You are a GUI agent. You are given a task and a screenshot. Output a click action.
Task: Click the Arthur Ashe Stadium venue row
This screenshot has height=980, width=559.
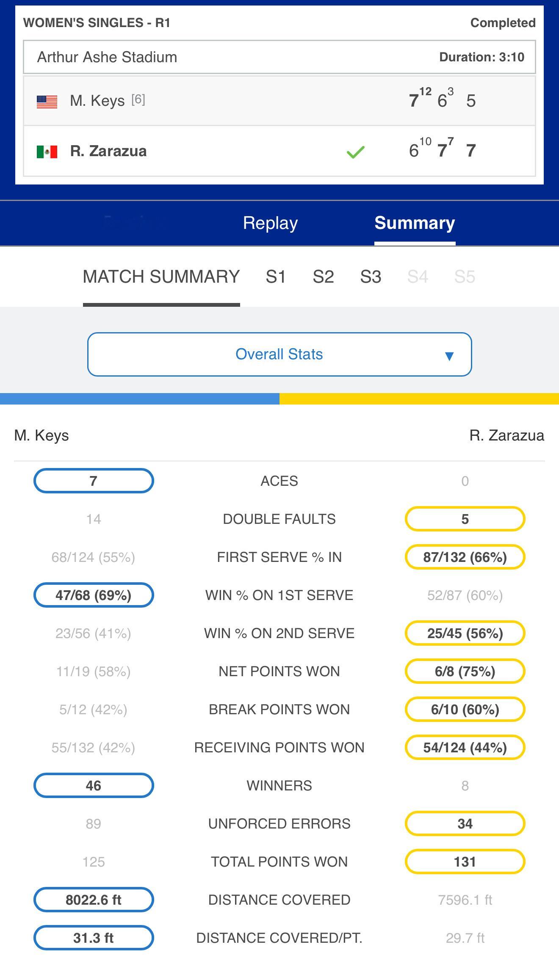tap(279, 57)
